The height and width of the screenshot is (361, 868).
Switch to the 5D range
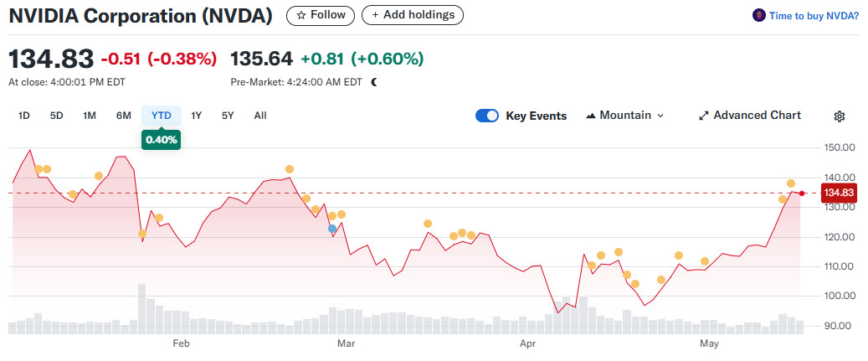click(x=56, y=116)
